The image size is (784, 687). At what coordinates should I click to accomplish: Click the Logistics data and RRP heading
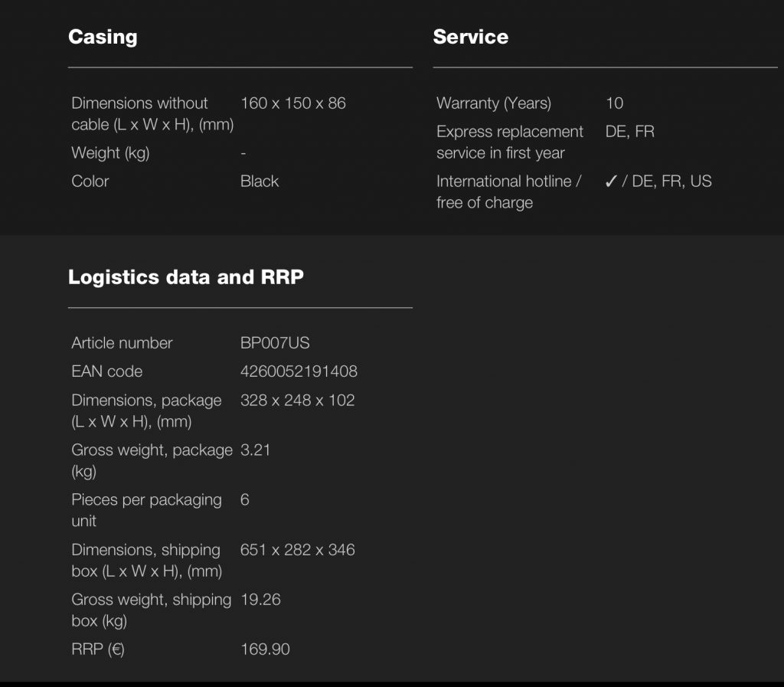pos(185,277)
